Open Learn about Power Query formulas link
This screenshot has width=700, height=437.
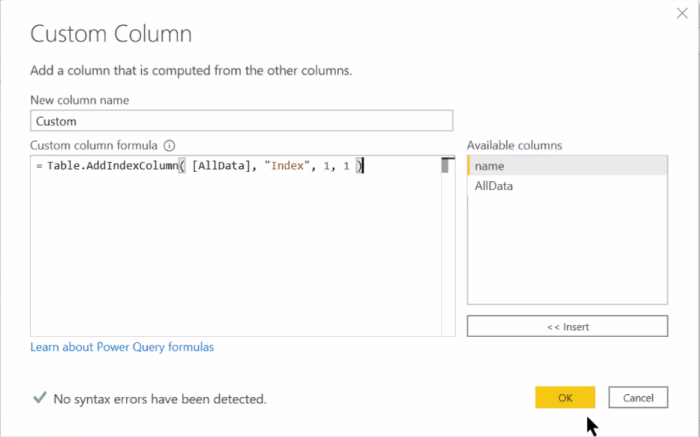click(122, 347)
